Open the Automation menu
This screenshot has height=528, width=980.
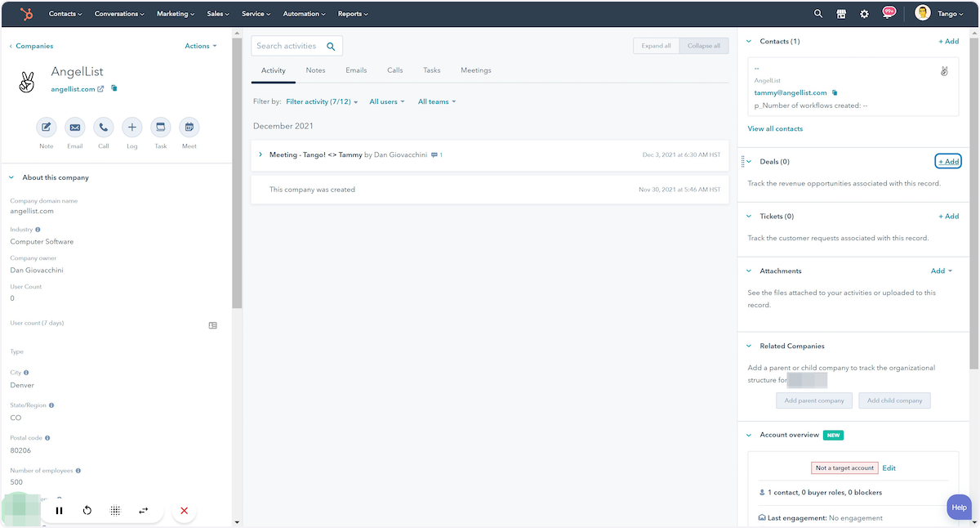304,14
